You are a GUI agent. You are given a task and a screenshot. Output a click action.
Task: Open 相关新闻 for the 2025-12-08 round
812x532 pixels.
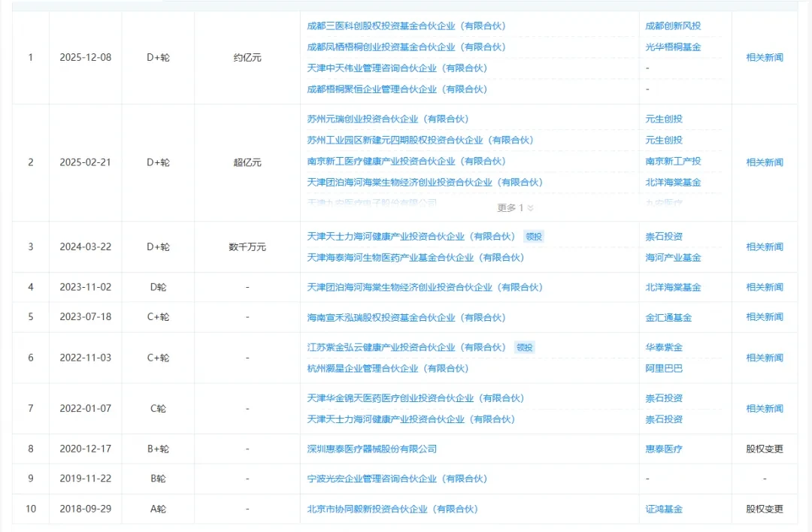pyautogui.click(x=765, y=57)
